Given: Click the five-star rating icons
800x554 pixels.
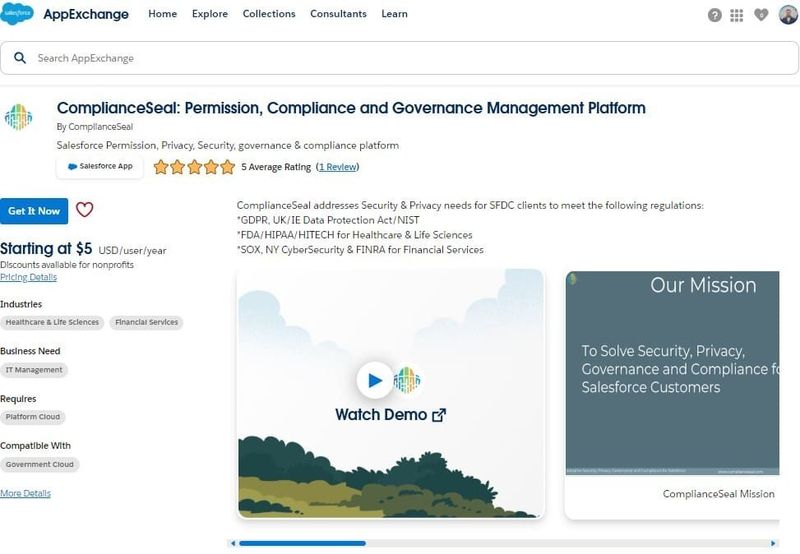Looking at the screenshot, I should click(194, 167).
